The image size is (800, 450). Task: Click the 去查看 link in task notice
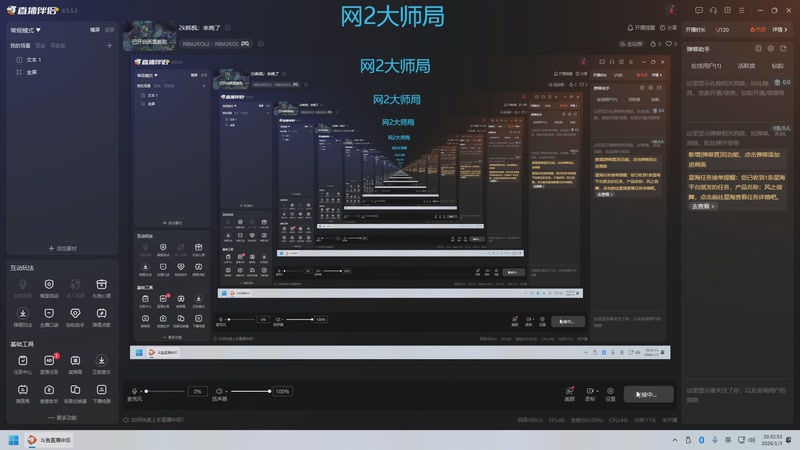[703, 206]
